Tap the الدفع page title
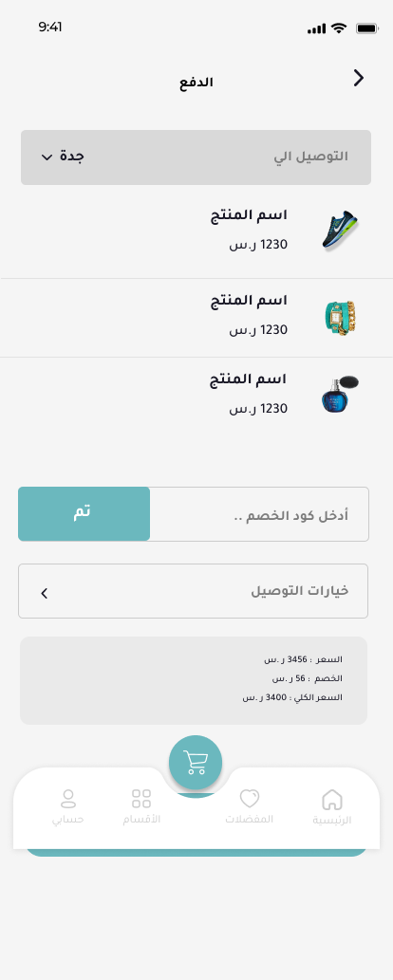 click(x=196, y=83)
